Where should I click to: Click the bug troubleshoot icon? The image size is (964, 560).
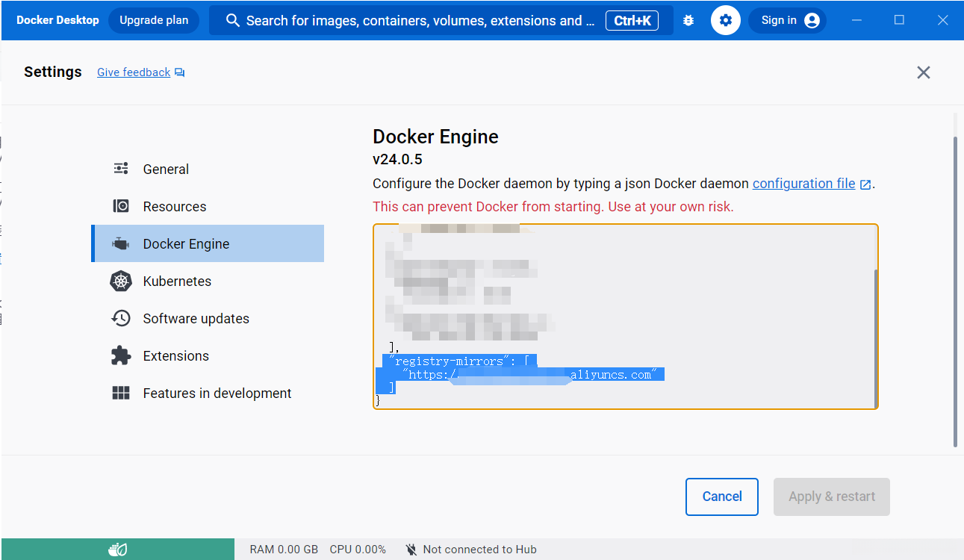(x=688, y=21)
